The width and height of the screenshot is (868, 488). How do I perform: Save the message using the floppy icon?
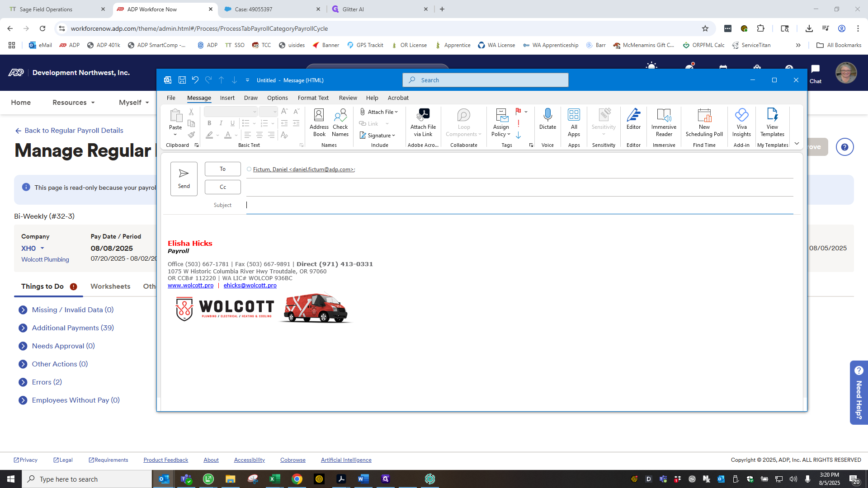(x=182, y=80)
